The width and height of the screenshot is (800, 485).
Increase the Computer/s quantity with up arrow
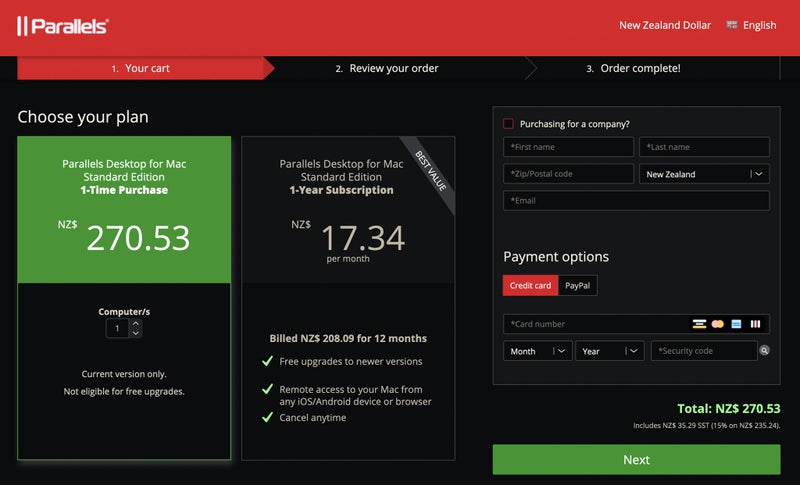(136, 323)
